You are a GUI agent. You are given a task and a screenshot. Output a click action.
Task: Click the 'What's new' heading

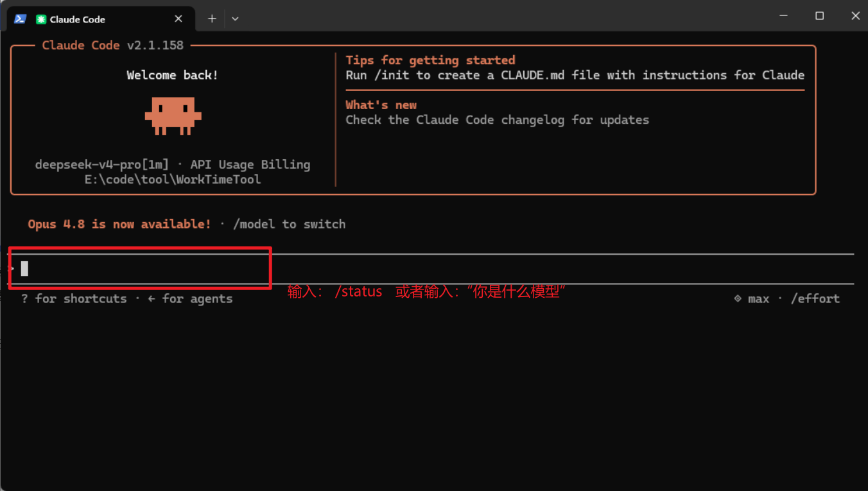click(x=381, y=105)
